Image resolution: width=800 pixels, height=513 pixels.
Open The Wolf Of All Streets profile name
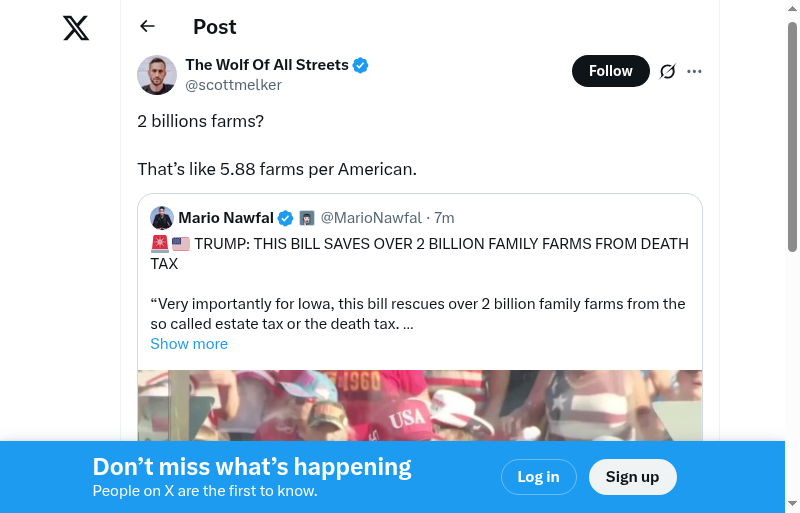pos(267,65)
